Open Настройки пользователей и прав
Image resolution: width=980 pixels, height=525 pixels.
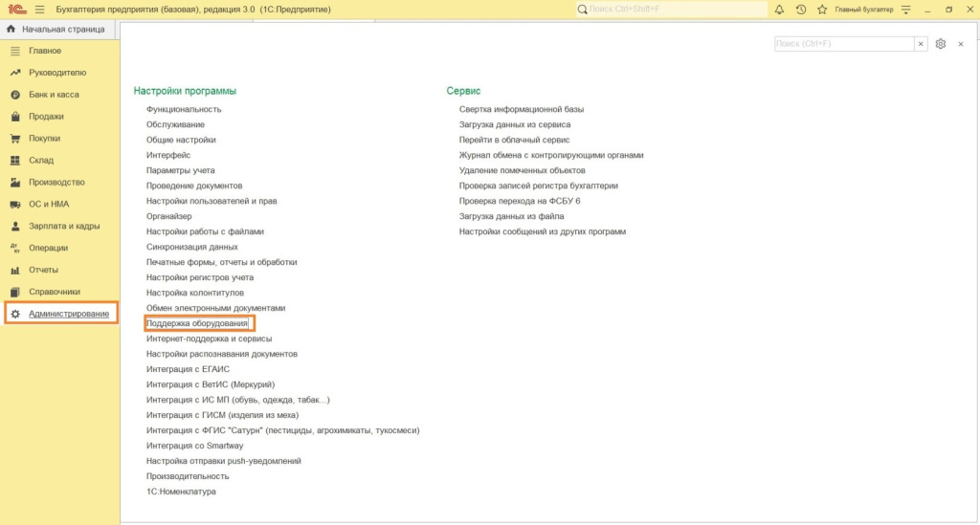coord(212,201)
